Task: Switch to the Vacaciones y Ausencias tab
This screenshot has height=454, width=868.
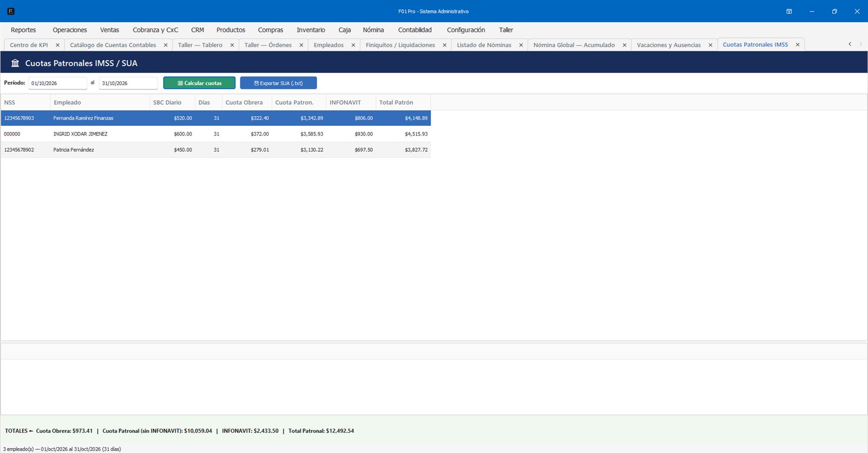Action: (x=668, y=45)
